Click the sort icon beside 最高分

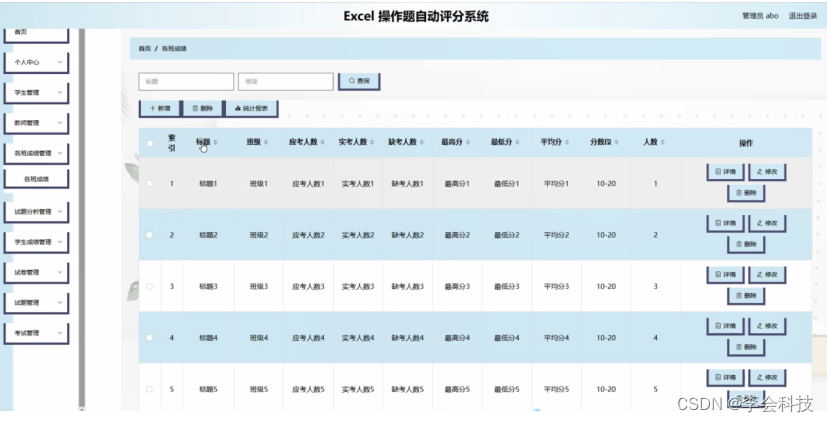[467, 142]
